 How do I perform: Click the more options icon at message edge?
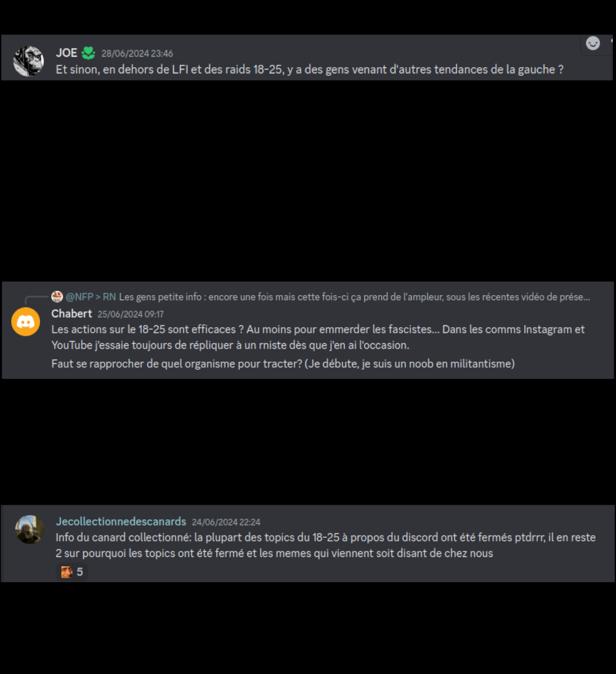coord(612,41)
